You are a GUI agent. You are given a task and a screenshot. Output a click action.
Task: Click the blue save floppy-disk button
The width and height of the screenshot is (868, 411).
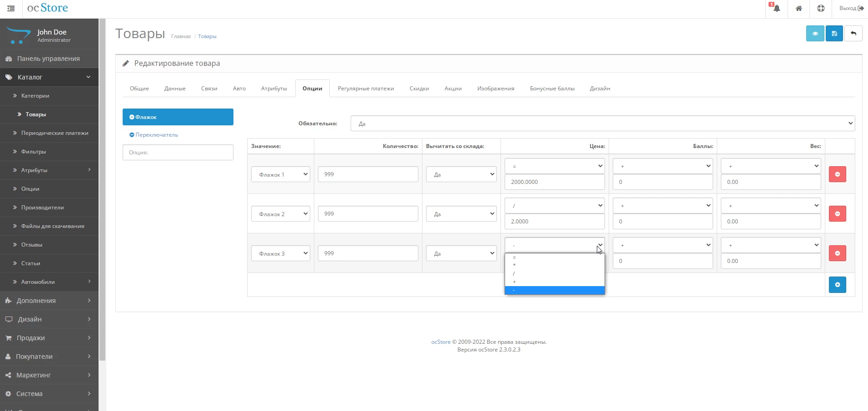(834, 34)
